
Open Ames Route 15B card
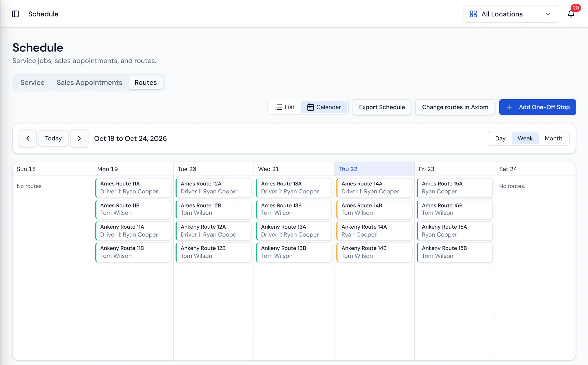pyautogui.click(x=455, y=209)
